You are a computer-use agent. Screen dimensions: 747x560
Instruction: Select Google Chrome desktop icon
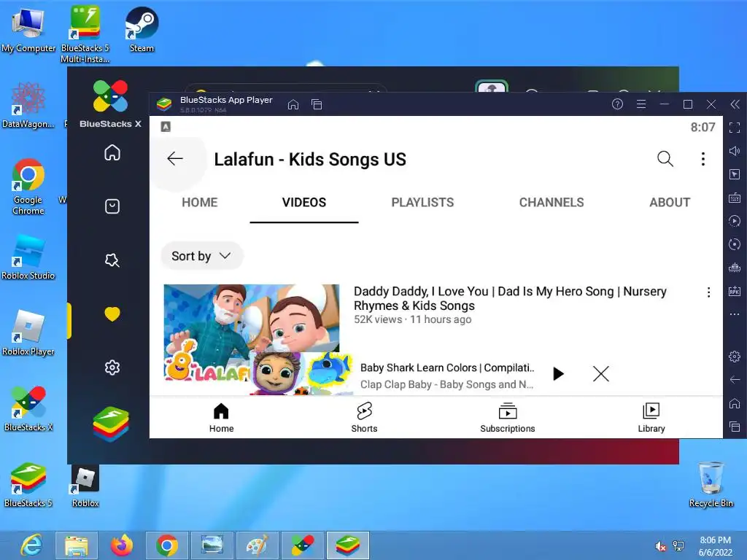tap(28, 187)
